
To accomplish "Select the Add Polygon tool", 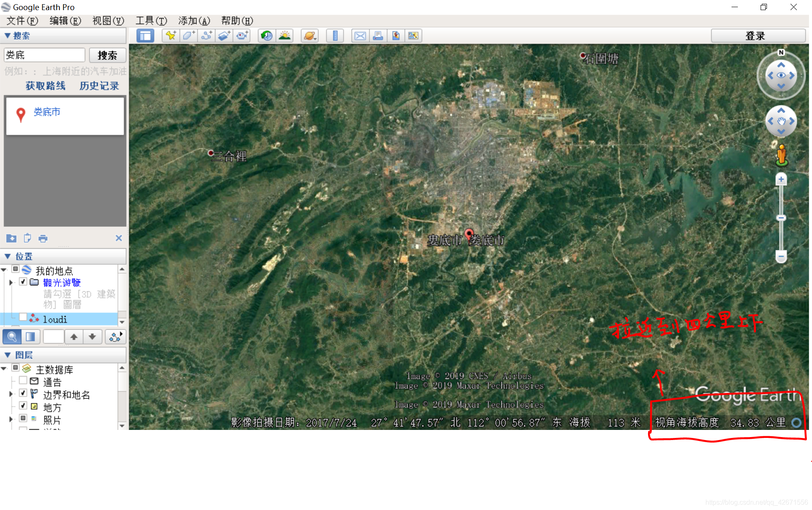I will (188, 36).
